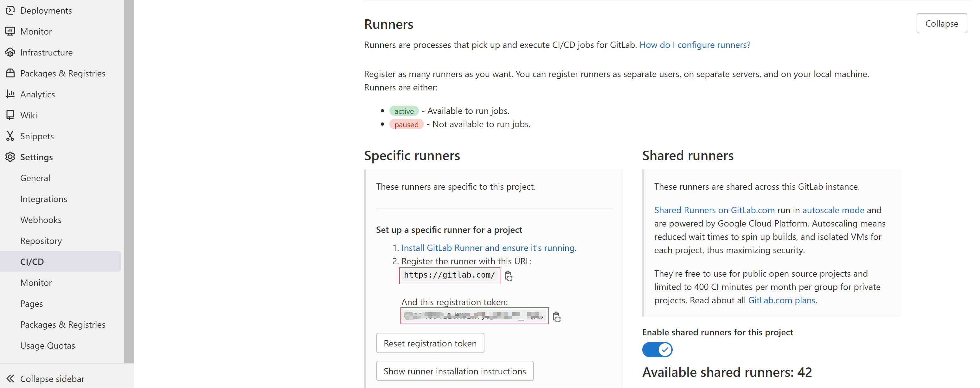This screenshot has width=980, height=388.
Task: Click the Settings gear icon
Action: tap(10, 157)
